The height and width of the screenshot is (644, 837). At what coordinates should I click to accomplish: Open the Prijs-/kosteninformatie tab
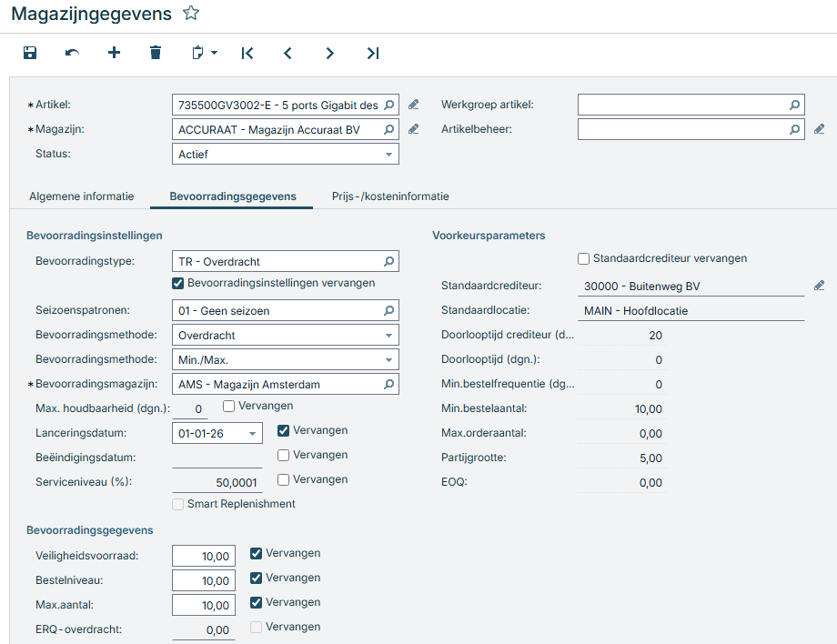click(x=390, y=196)
